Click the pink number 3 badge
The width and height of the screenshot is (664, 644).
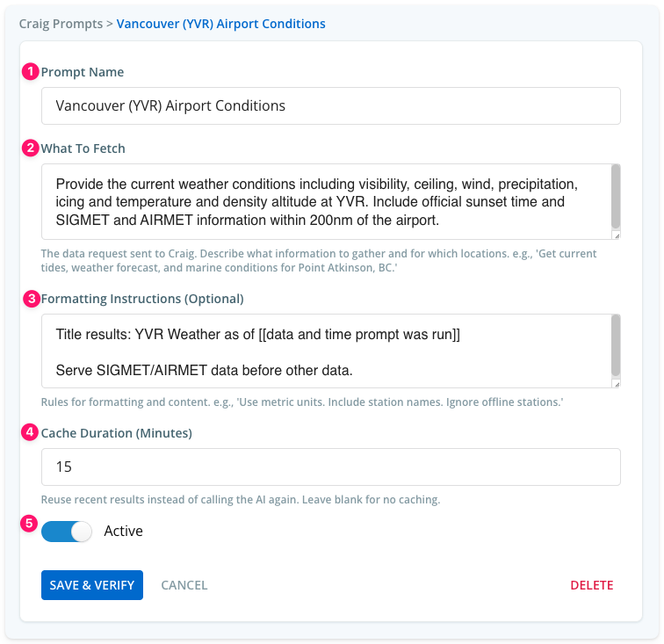(32, 299)
